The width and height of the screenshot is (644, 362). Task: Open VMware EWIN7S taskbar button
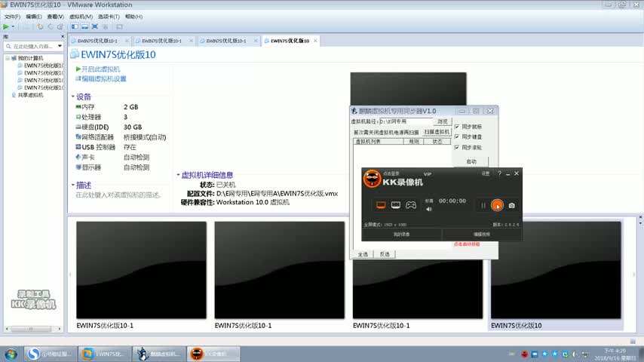tap(103, 354)
